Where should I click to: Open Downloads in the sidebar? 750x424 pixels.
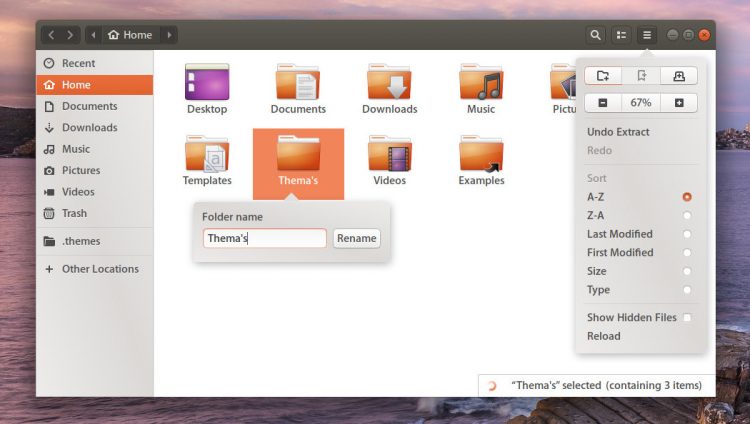[95, 127]
